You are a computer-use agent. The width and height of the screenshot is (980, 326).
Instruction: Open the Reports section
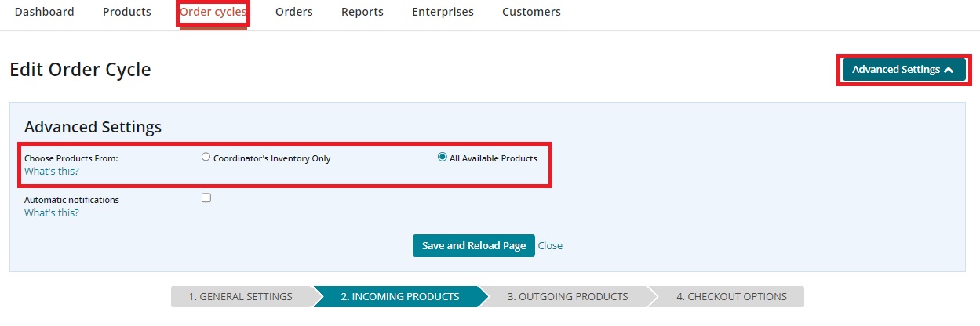(362, 12)
